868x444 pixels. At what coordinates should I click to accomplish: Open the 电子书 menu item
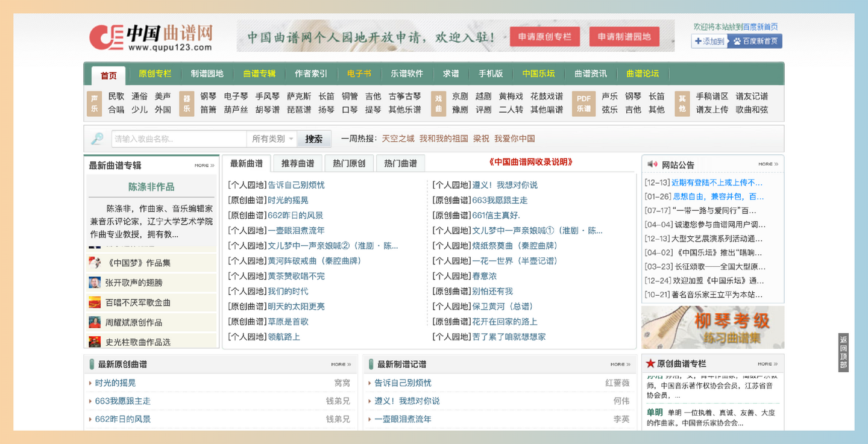(x=359, y=73)
